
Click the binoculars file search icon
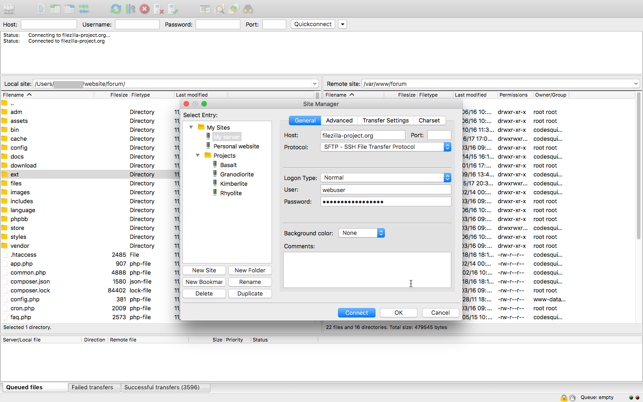[248, 9]
